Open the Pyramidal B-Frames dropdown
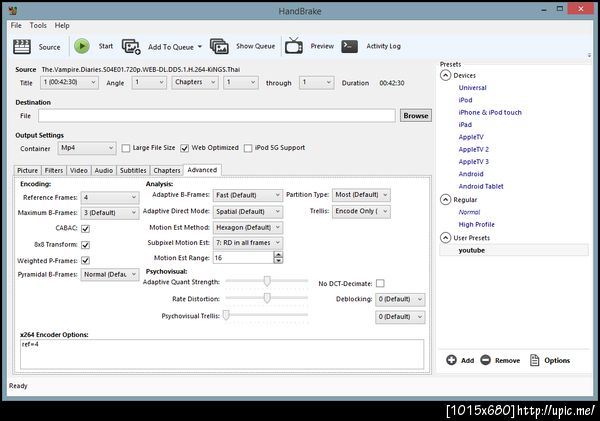The width and height of the screenshot is (600, 421). coord(110,274)
